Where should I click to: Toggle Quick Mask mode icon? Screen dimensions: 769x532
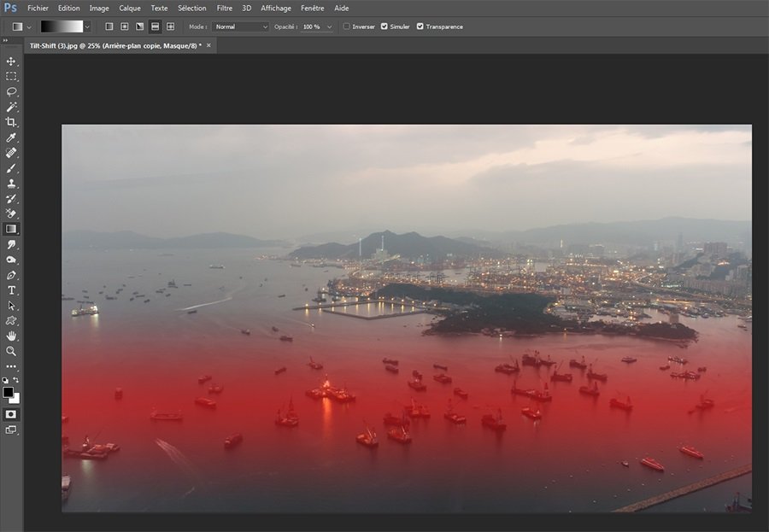coord(11,414)
